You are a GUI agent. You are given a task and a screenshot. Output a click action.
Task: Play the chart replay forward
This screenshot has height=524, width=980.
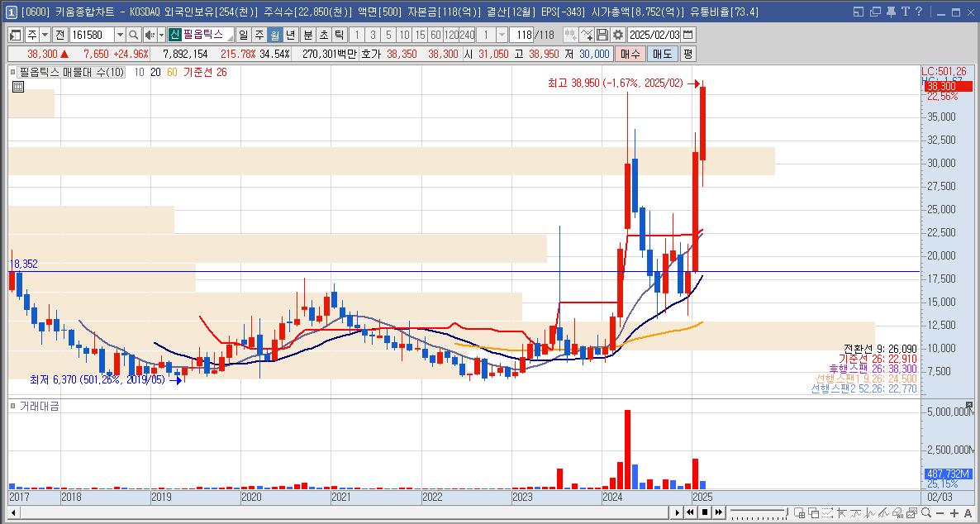[x=678, y=512]
